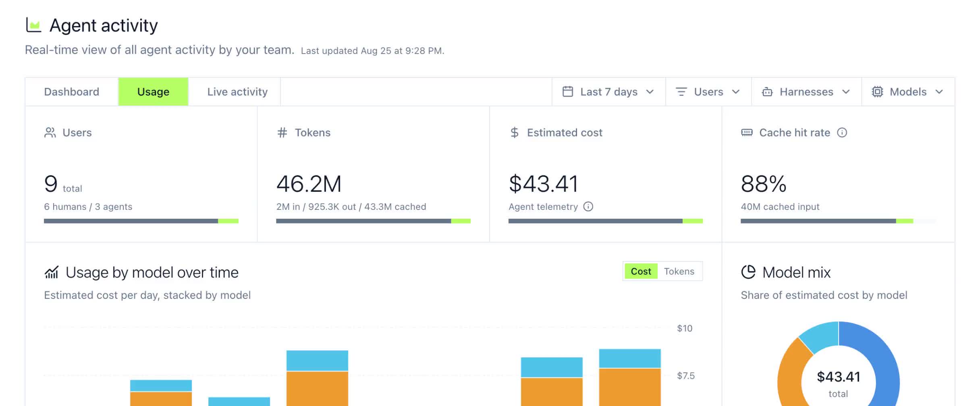Click the 'Agent telemetry' label

[543, 207]
